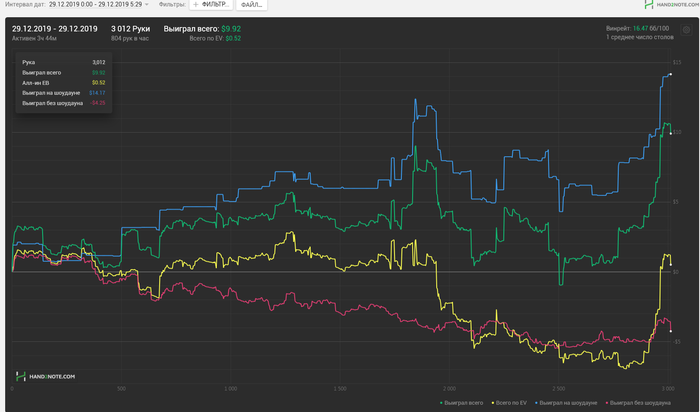This screenshot has height=412, width=700.
Task: Click the tooltip Рука 3,012 row
Action: (64, 62)
